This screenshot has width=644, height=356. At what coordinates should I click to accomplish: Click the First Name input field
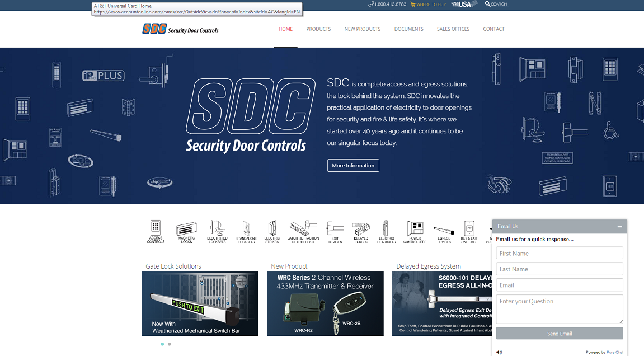(x=560, y=253)
